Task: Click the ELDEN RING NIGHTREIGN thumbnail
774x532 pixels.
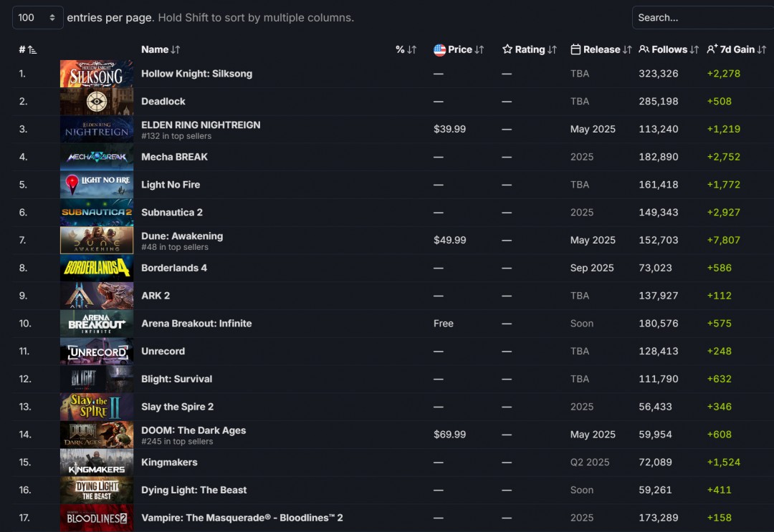Action: (97, 130)
